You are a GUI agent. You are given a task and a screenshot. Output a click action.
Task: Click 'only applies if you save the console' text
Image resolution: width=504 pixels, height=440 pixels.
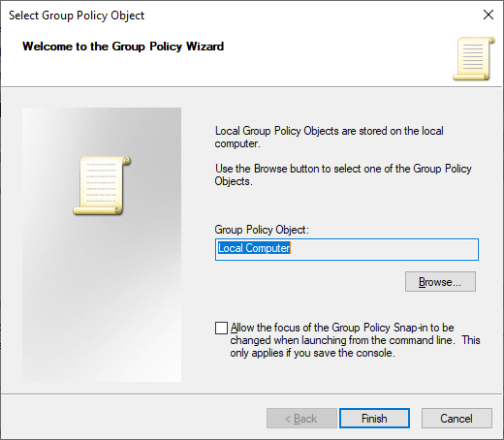coord(312,353)
